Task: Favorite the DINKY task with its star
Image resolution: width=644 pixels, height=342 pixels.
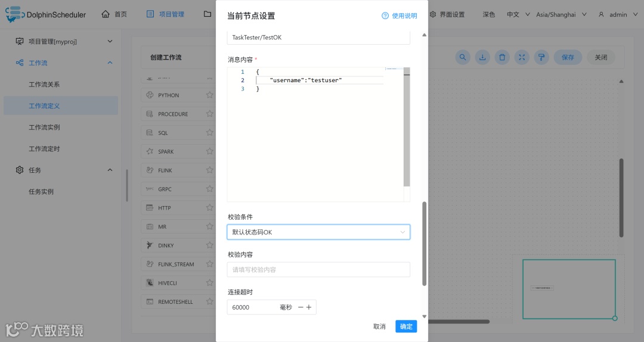Action: tap(210, 245)
